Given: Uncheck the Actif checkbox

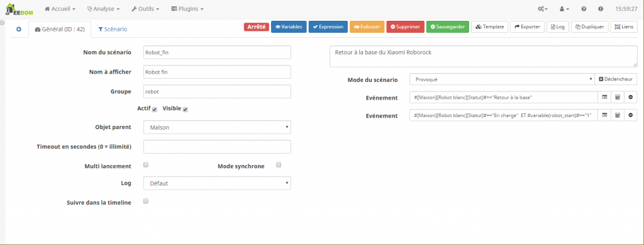Looking at the screenshot, I should point(155,110).
